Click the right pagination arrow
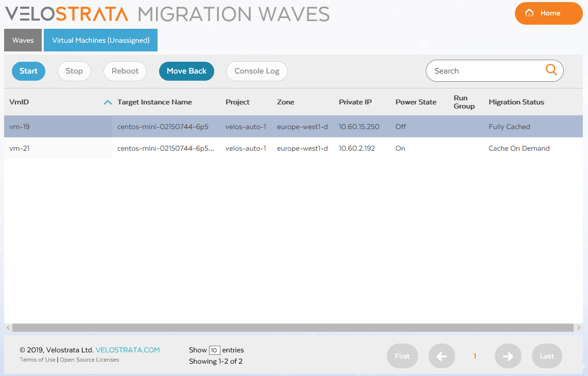Viewport: 588px width, 376px height. 508,355
